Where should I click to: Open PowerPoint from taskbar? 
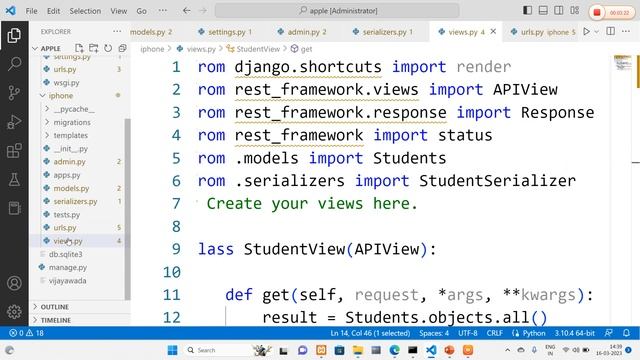[x=449, y=350]
